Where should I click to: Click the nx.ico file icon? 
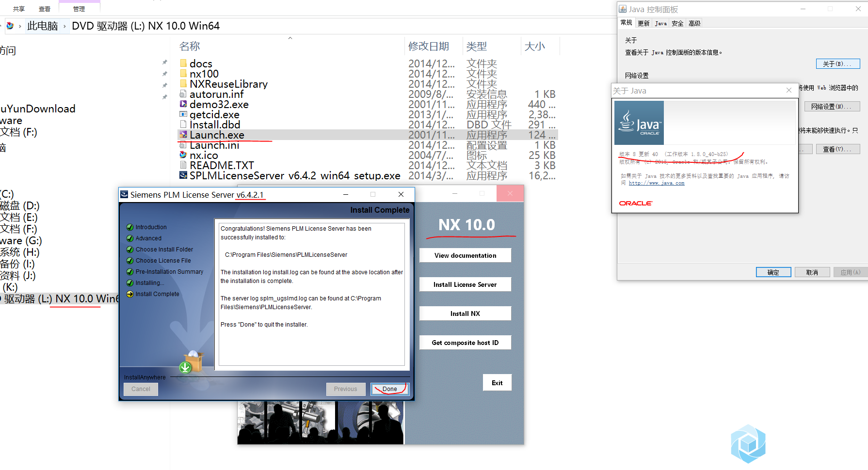[x=183, y=155]
